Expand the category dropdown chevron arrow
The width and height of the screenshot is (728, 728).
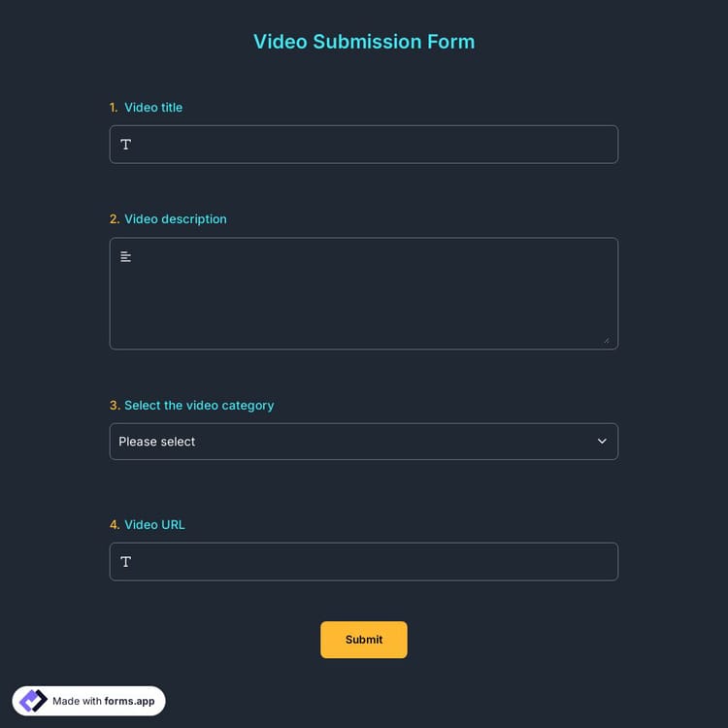pos(602,442)
